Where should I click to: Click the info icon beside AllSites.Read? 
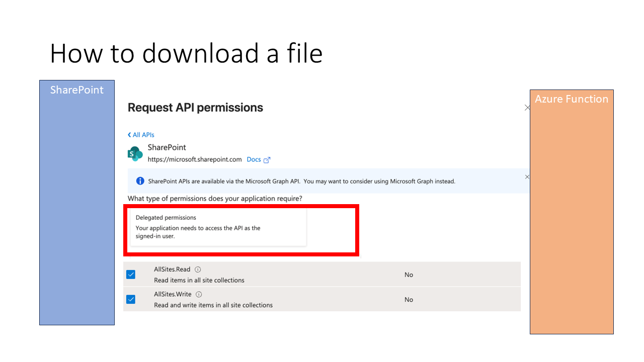coord(198,269)
